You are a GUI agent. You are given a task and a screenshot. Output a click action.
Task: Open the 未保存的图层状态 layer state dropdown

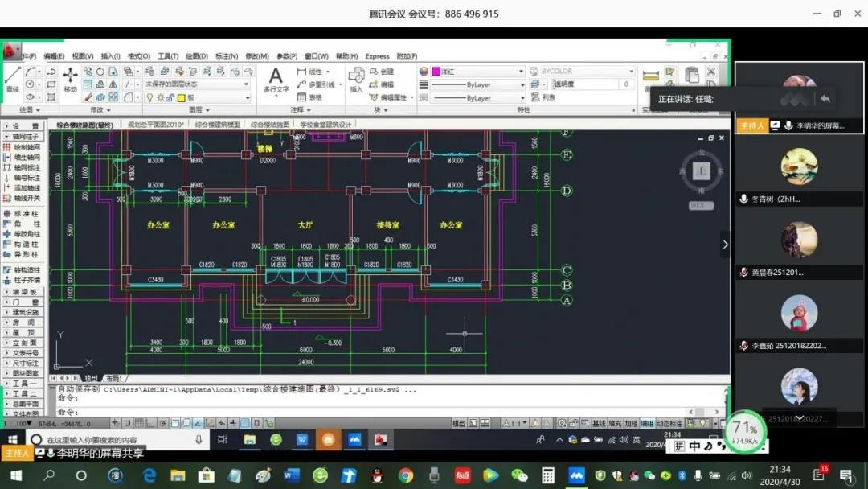pyautogui.click(x=197, y=84)
